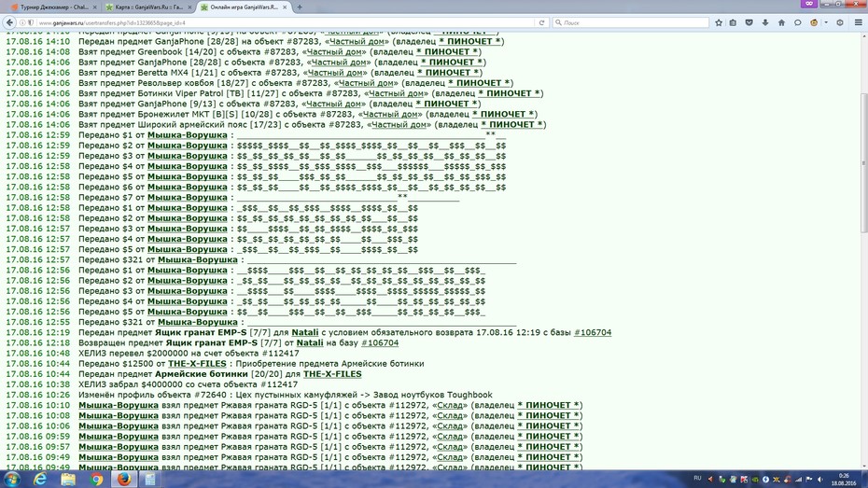Open the Windows Start menu
The width and height of the screenshot is (868, 488).
(12, 480)
